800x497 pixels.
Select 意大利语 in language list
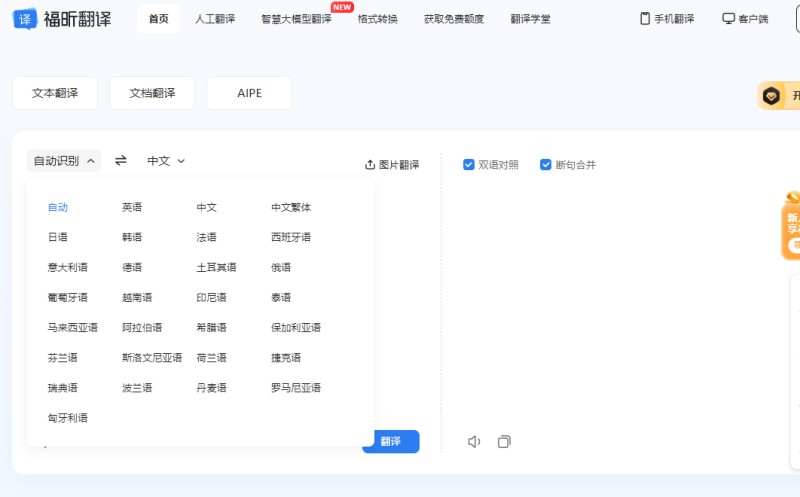pos(67,267)
